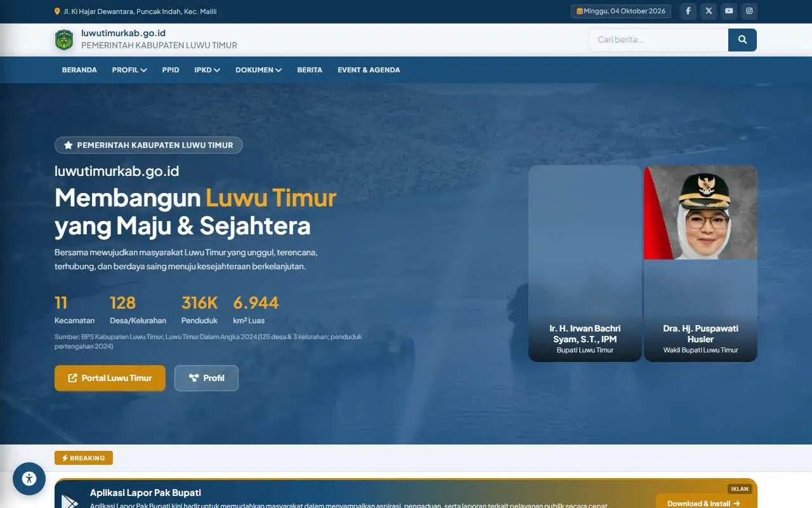Viewport: 812px width, 508px height.
Task: Open the YouTube social icon
Action: point(729,11)
